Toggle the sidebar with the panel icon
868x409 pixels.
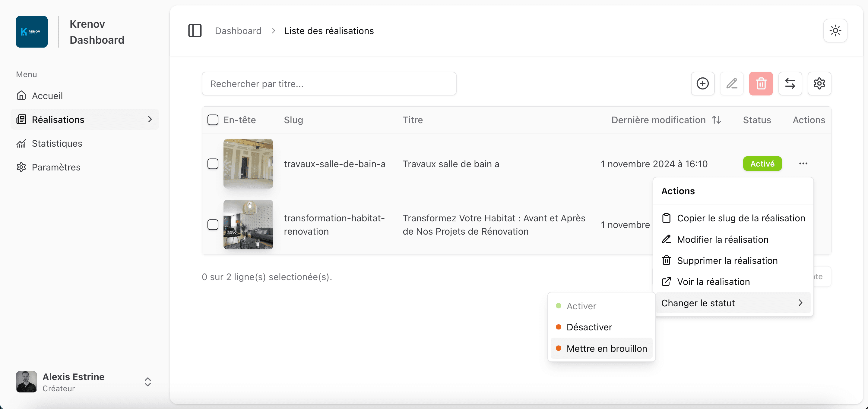click(195, 31)
